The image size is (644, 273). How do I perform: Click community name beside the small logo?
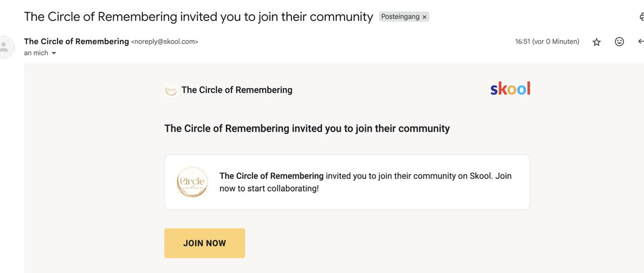(236, 90)
